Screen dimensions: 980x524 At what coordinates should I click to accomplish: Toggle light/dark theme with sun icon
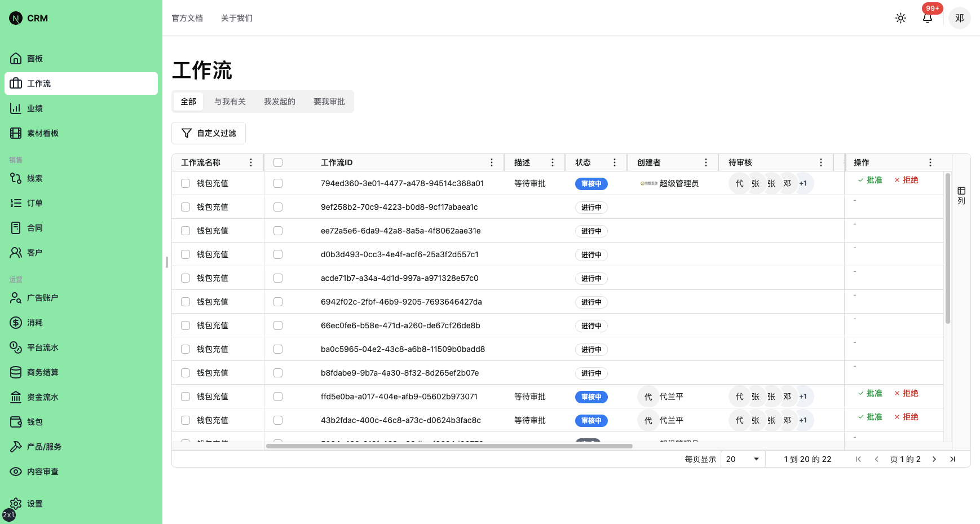coord(900,17)
